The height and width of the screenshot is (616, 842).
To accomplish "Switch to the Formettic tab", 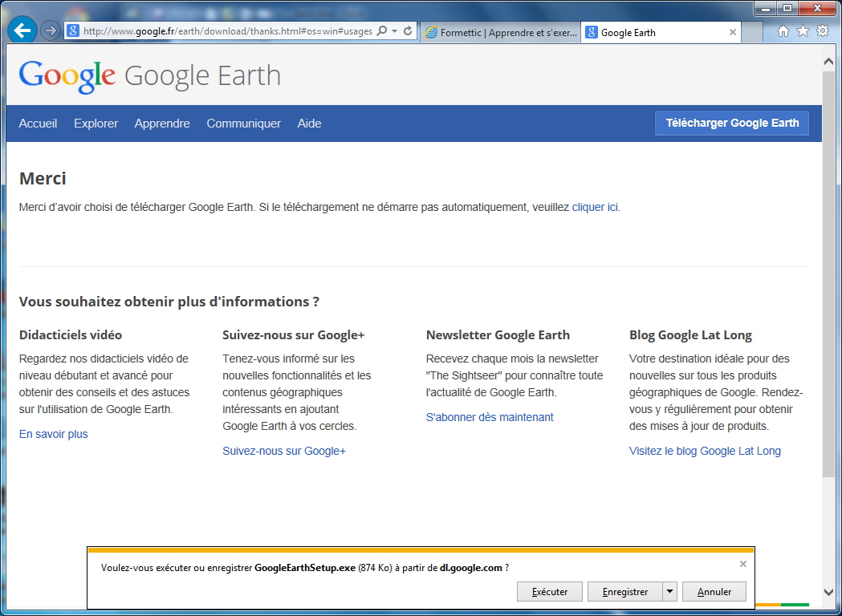I will (501, 32).
